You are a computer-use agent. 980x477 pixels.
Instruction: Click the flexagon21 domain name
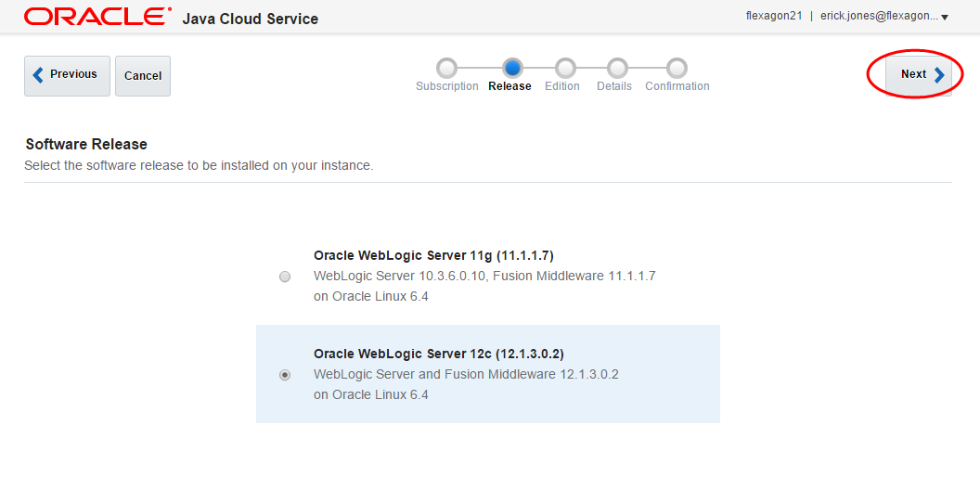pos(774,17)
